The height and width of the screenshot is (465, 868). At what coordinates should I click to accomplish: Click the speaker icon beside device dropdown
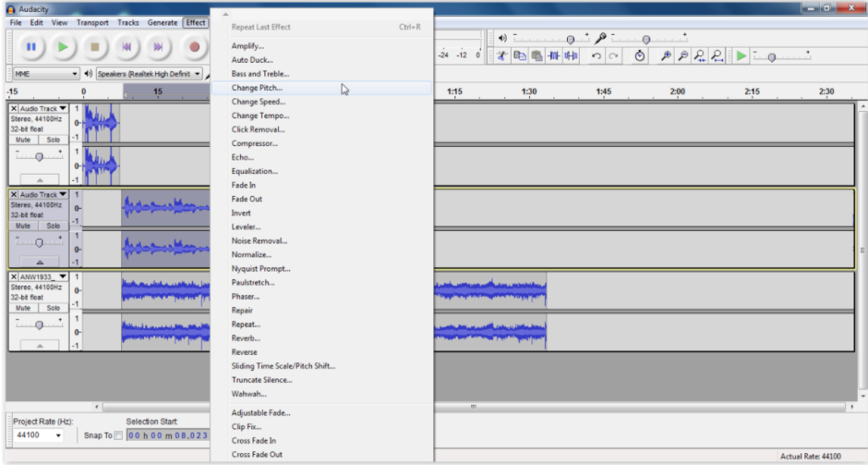[88, 74]
